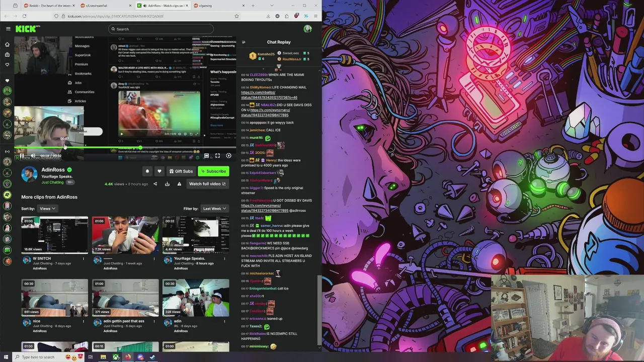Expand the Filter by Last Week dropdown
This screenshot has height=362, width=644.
[x=215, y=209]
